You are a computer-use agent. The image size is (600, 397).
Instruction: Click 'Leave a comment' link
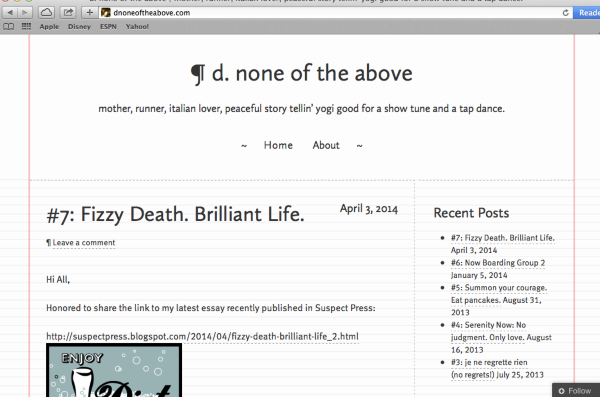coord(84,243)
